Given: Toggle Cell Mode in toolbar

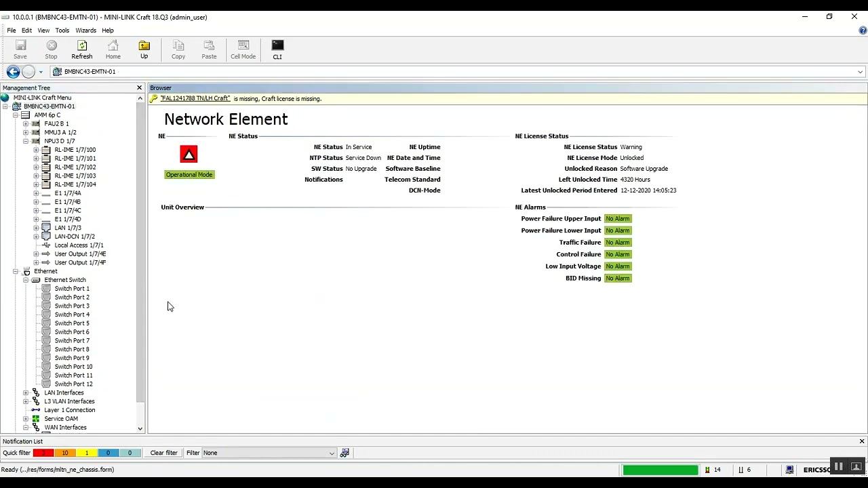Looking at the screenshot, I should 243,49.
